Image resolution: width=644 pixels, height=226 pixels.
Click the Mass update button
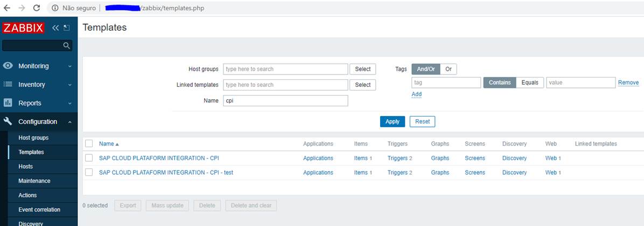click(167, 206)
